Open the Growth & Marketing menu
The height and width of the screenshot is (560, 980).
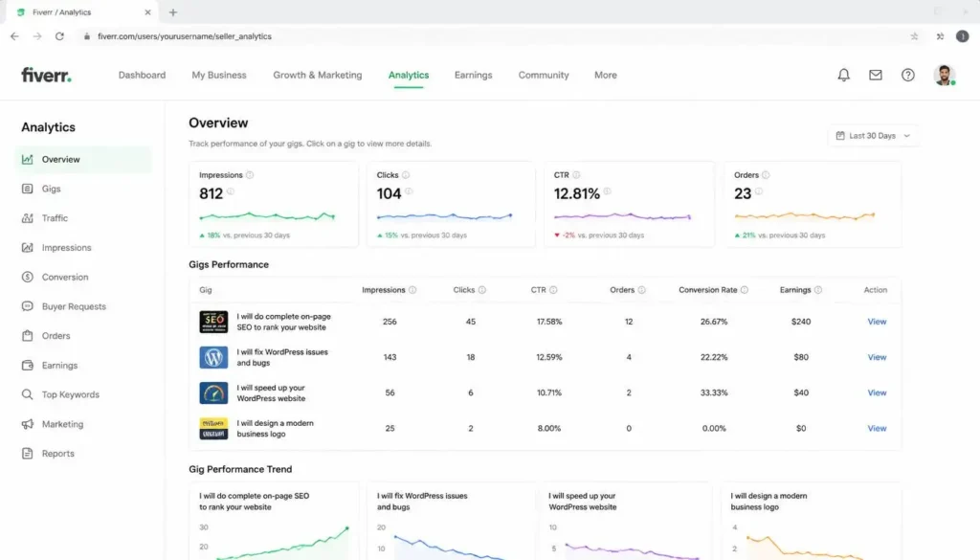[317, 75]
